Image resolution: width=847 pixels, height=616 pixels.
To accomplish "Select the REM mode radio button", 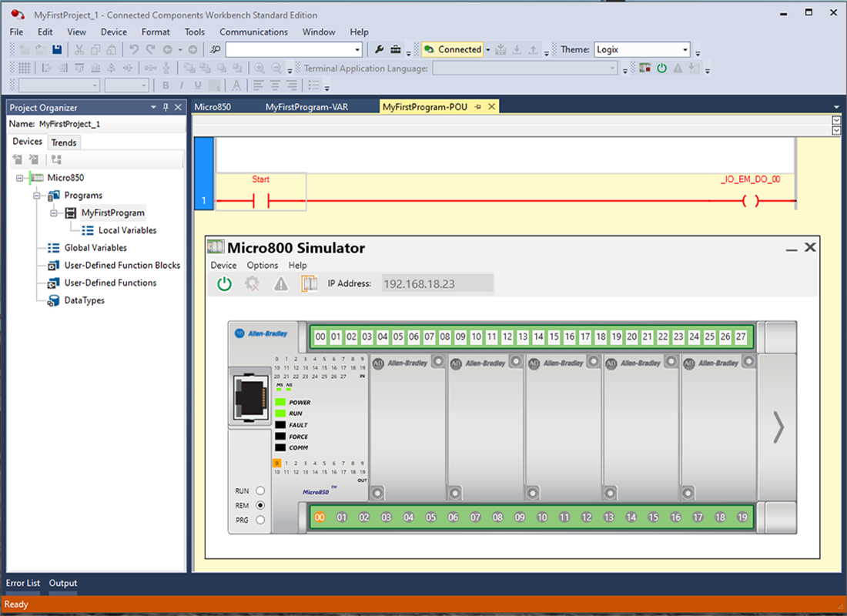I will 260,506.
